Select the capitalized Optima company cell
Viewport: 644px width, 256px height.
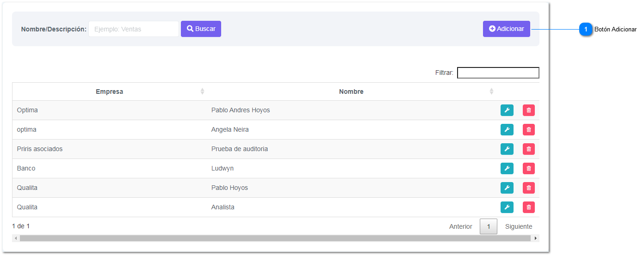click(x=109, y=110)
